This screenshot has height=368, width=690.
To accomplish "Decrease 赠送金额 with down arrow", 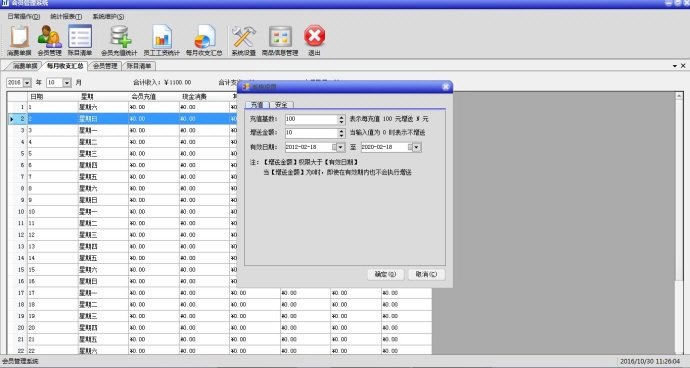I will (341, 136).
